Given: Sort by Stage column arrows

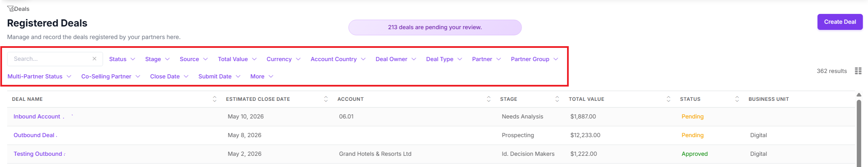Looking at the screenshot, I should [x=557, y=99].
